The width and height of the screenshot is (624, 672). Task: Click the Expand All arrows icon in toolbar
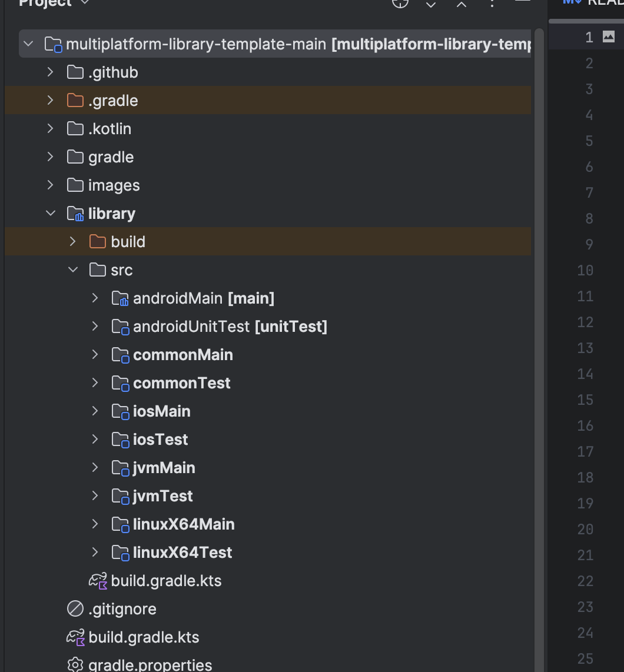click(x=430, y=4)
